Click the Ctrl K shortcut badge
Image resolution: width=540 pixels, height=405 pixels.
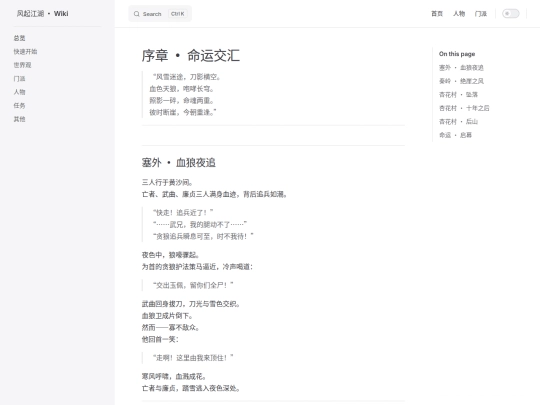(x=178, y=14)
